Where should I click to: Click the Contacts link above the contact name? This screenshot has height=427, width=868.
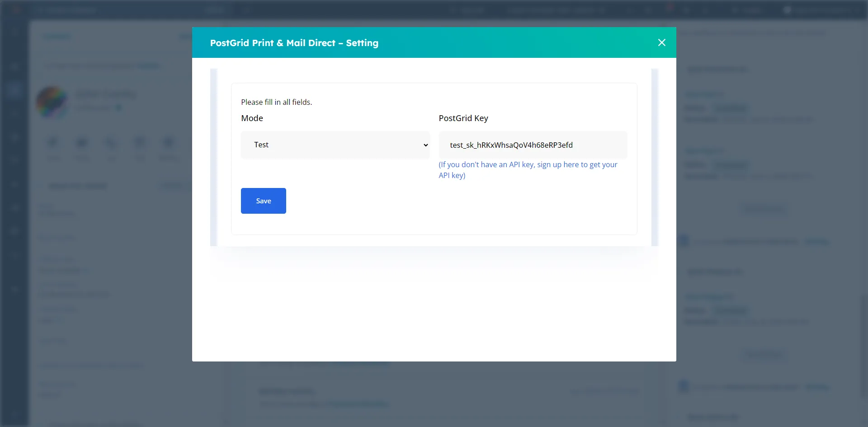click(57, 36)
